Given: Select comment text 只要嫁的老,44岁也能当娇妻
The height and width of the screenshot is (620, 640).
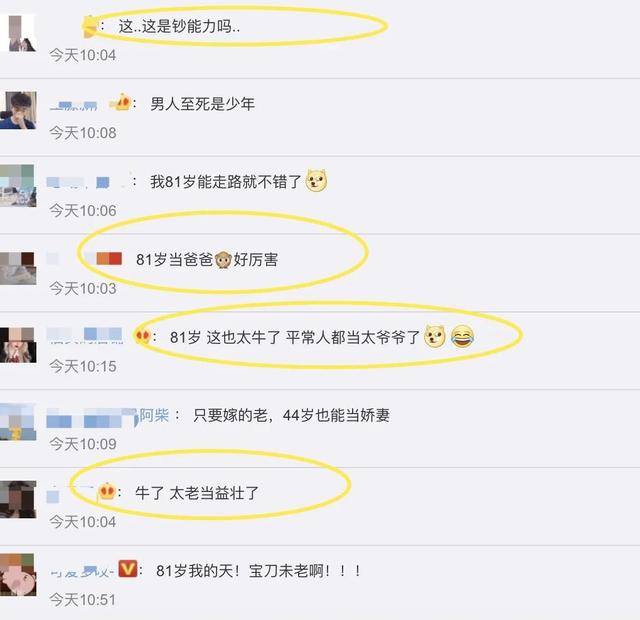Looking at the screenshot, I should tap(291, 415).
